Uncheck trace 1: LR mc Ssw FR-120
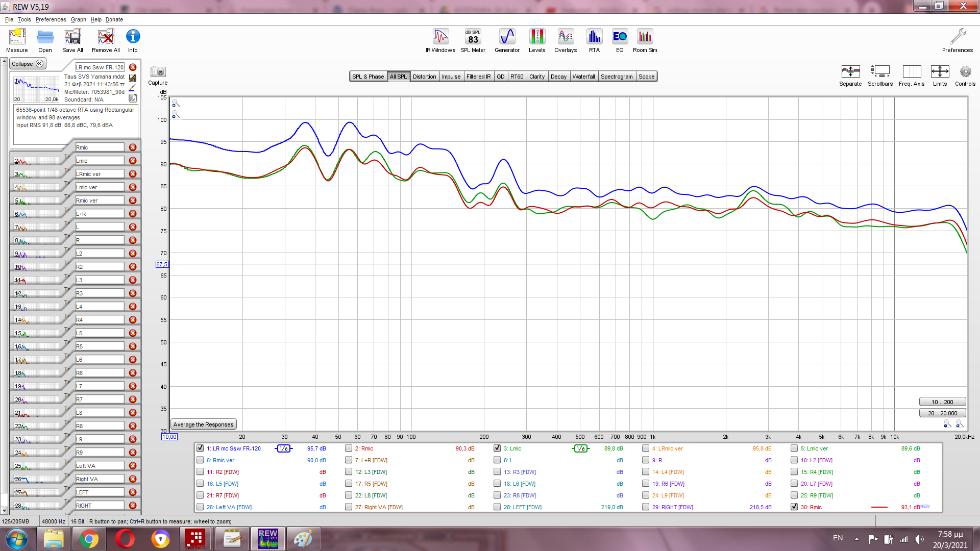This screenshot has height=551, width=980. pos(200,448)
